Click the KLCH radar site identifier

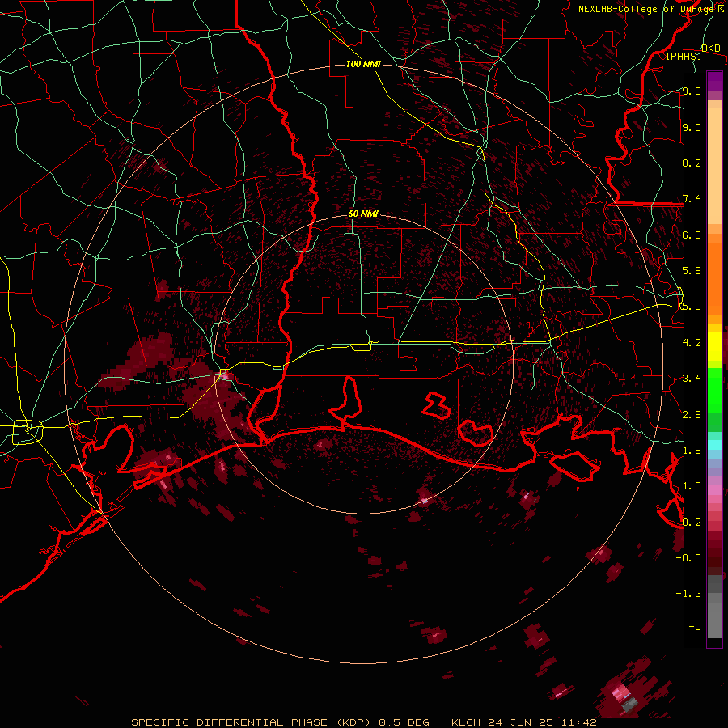pyautogui.click(x=467, y=722)
